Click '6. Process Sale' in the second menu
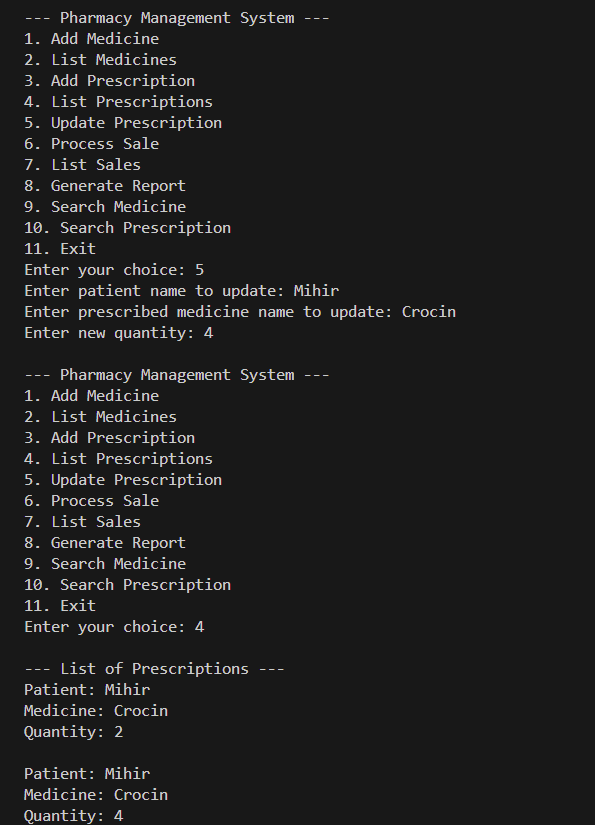Screen dimensions: 595x825 pyautogui.click(x=92, y=501)
